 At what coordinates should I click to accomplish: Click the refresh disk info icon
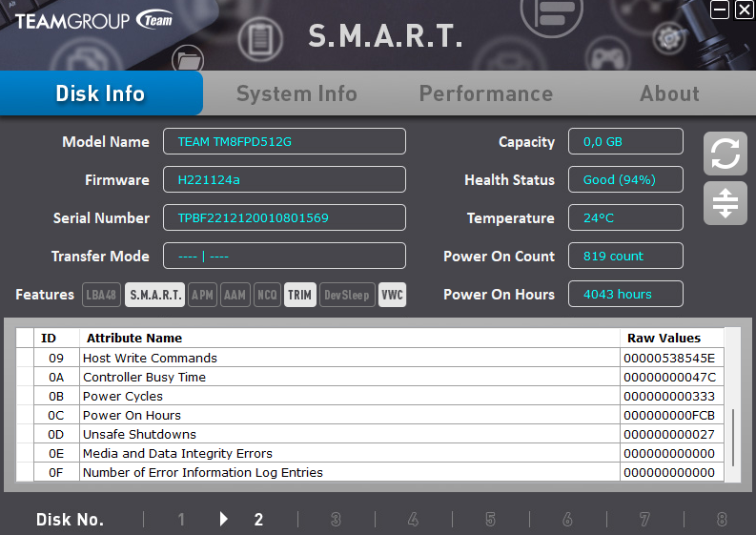point(725,154)
